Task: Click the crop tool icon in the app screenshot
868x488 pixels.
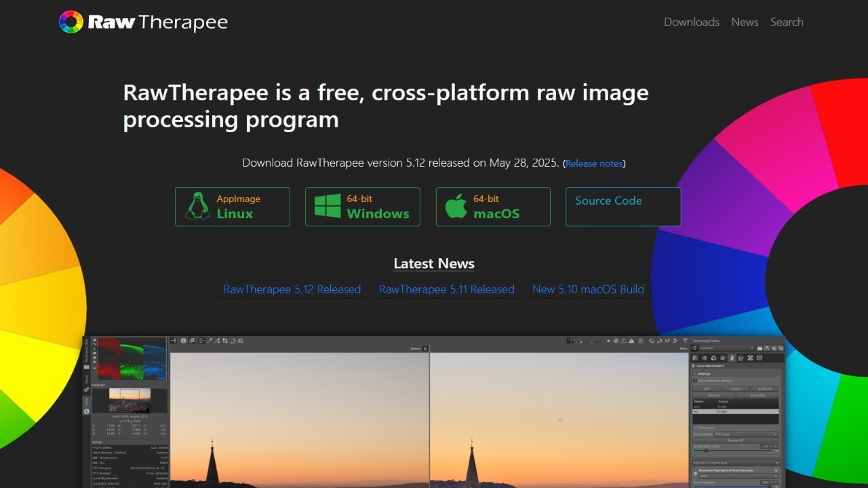Action: click(x=224, y=341)
